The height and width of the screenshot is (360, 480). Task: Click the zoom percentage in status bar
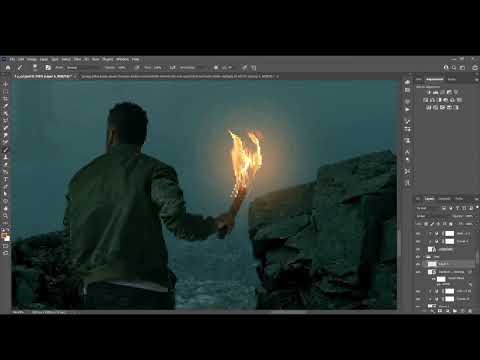18,312
